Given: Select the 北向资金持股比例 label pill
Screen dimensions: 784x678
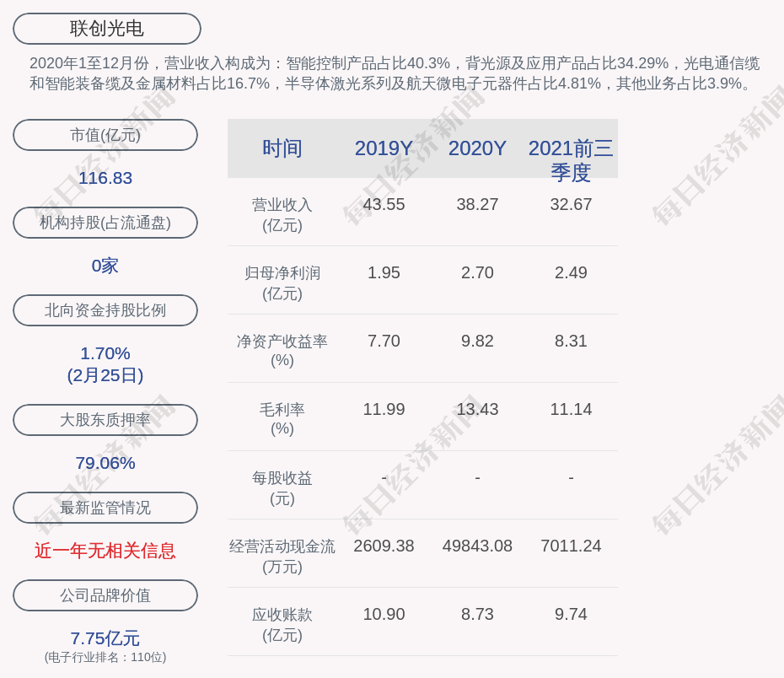Looking at the screenshot, I should pyautogui.click(x=105, y=310).
